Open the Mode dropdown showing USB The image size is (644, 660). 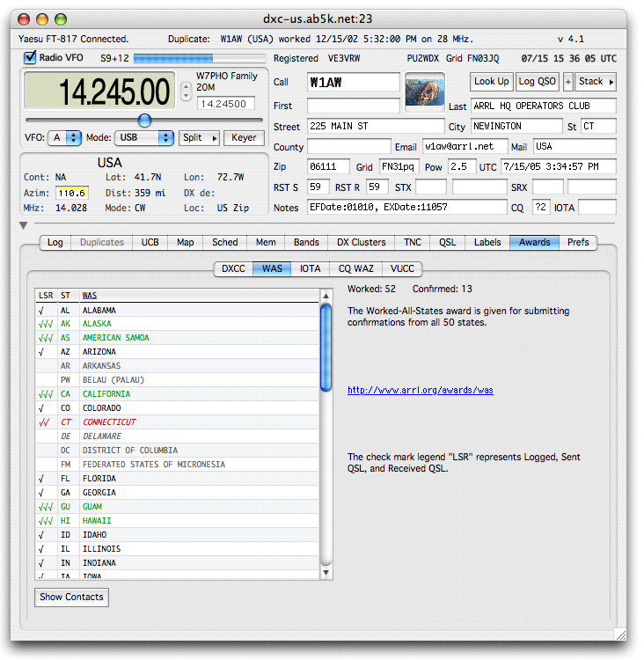(x=142, y=138)
